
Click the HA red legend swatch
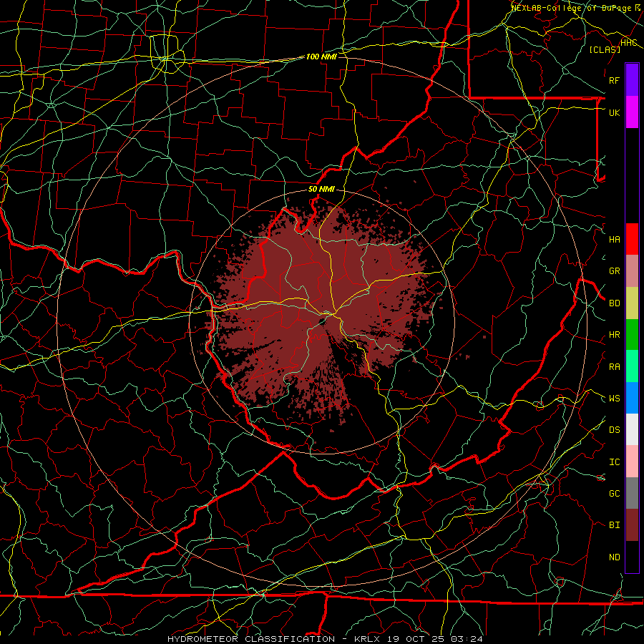click(x=632, y=239)
